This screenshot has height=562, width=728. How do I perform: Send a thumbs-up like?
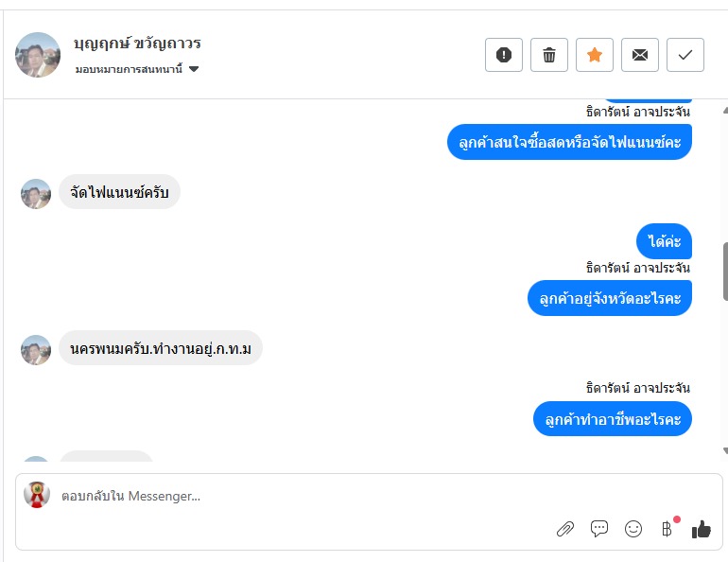[x=701, y=529]
